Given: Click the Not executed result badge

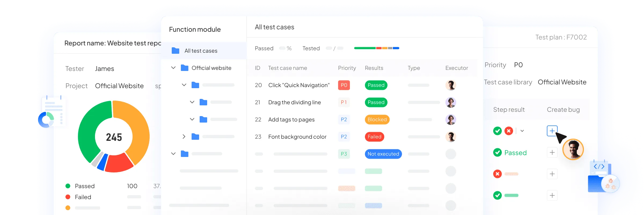Looking at the screenshot, I should [x=383, y=154].
